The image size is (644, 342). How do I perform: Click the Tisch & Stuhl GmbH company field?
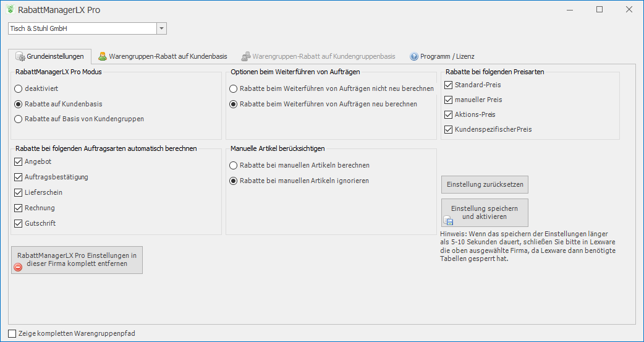(x=82, y=29)
